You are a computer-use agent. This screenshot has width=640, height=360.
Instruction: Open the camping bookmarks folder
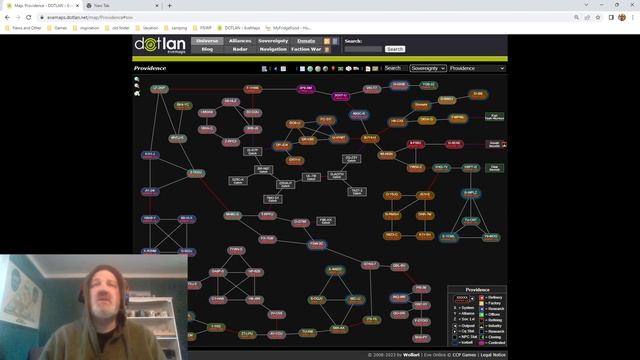click(x=176, y=28)
